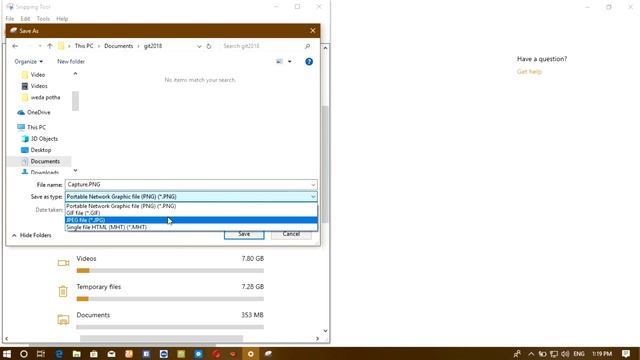The image size is (640, 360).
Task: Show hidden system tray icons
Action: click(531, 354)
